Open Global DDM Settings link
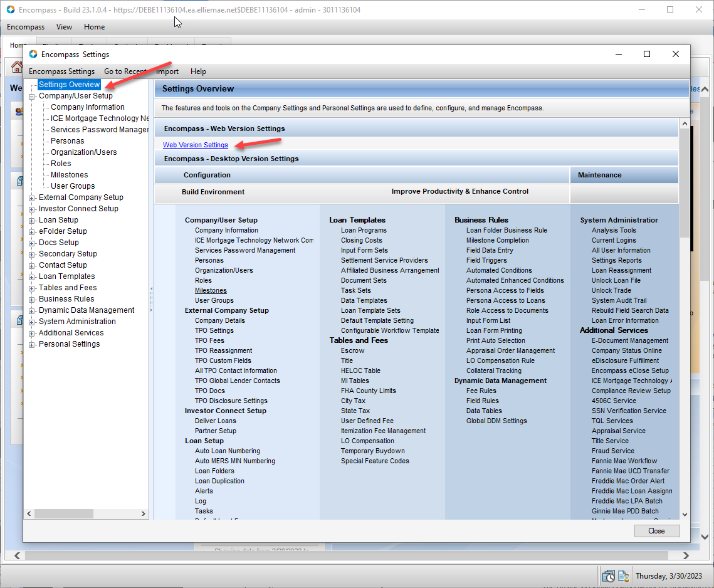 (x=496, y=421)
